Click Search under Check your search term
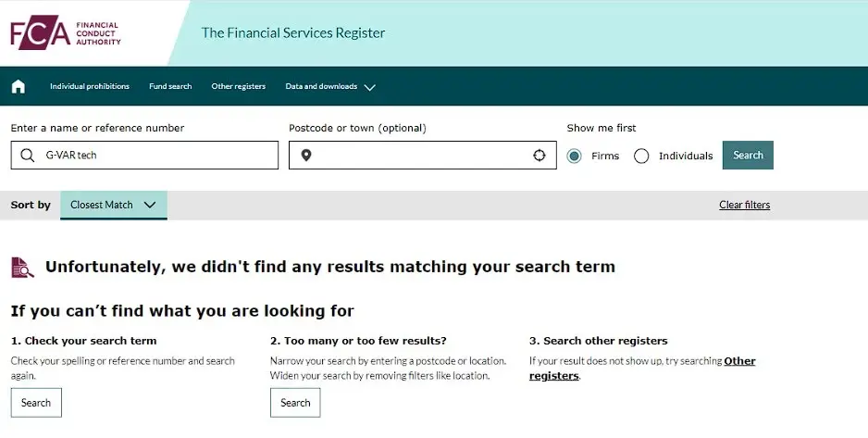This screenshot has width=868, height=438. click(36, 403)
